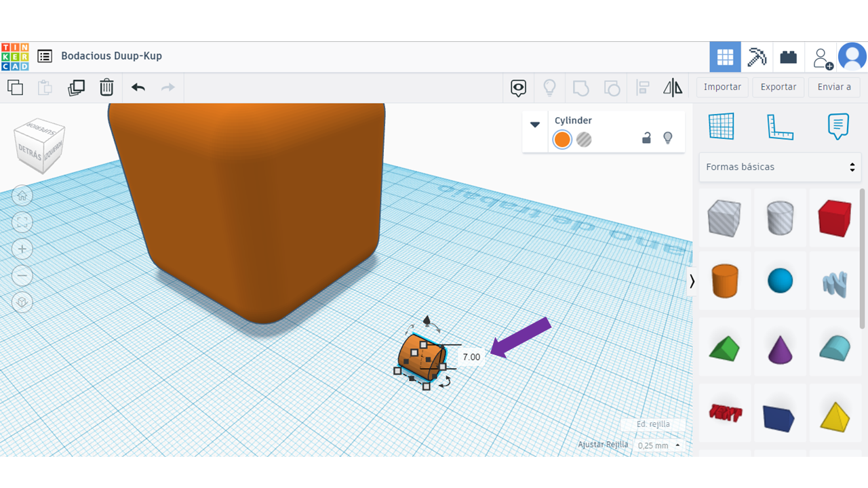Select the Workplane tool icon

pos(722,126)
